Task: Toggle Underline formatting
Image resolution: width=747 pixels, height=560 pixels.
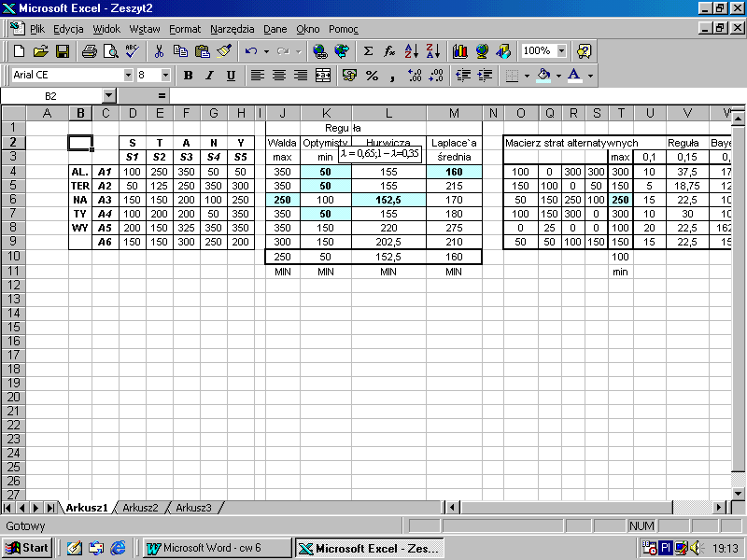Action: [x=229, y=75]
